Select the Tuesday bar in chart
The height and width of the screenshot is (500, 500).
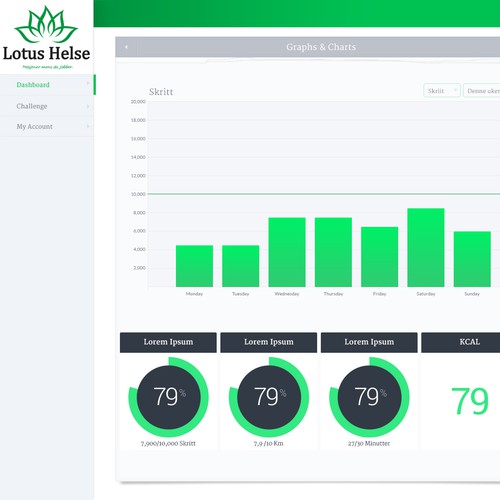point(241,266)
